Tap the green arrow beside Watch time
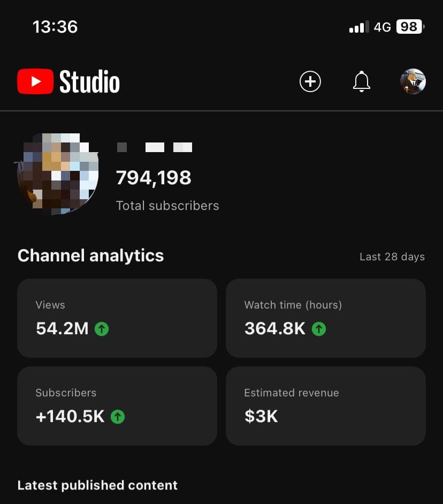Screen dimensions: 443x504 click(319, 328)
